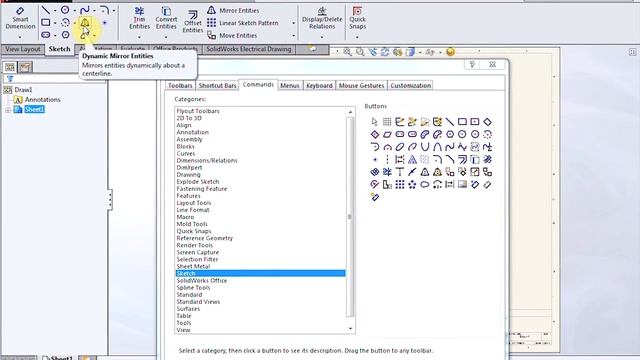Select Annotations in feature tree

42,100
